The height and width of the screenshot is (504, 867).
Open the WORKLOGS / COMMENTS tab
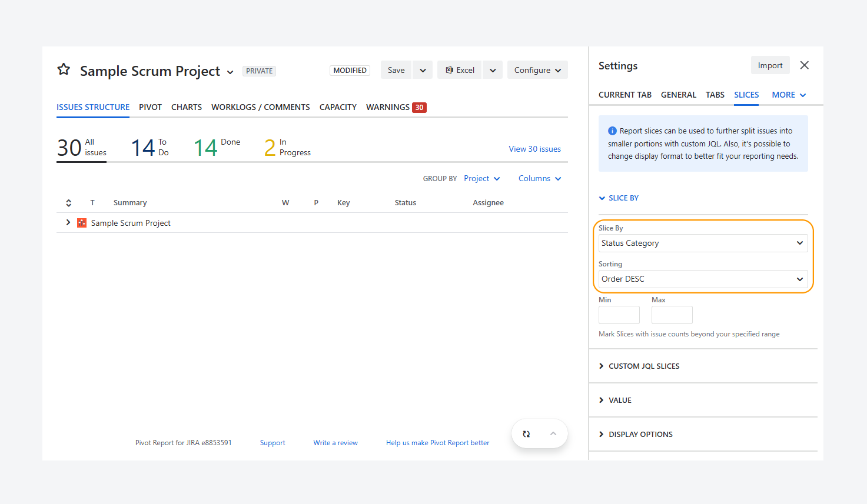[261, 107]
